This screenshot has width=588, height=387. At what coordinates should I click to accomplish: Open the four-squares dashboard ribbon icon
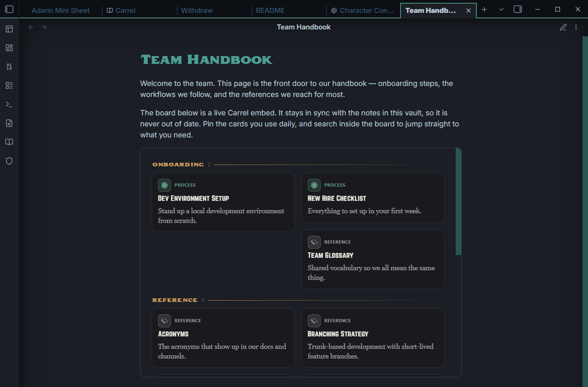[9, 48]
